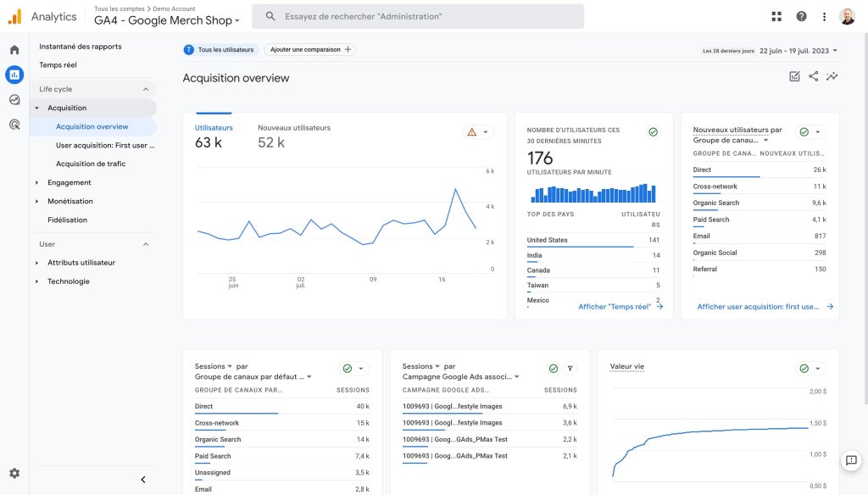868x495 pixels.
Task: Open Groupe de canaux par défaut dimension dropdown
Action: [x=253, y=377]
